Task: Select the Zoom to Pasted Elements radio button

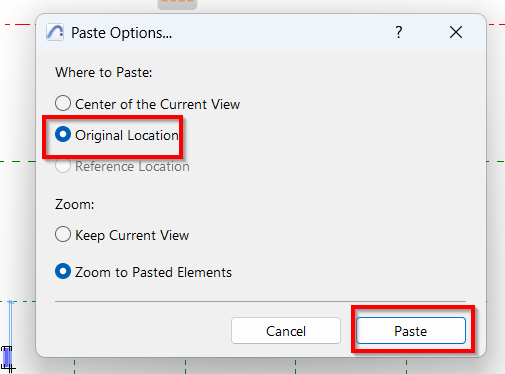Action: 63,271
